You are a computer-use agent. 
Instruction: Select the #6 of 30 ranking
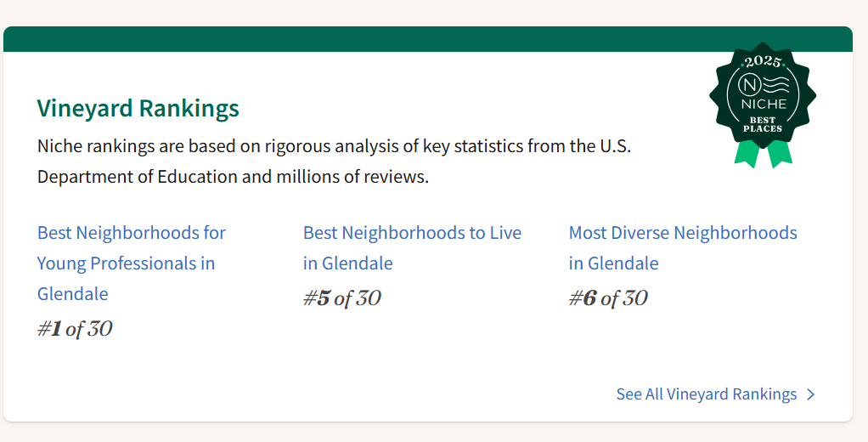click(608, 298)
